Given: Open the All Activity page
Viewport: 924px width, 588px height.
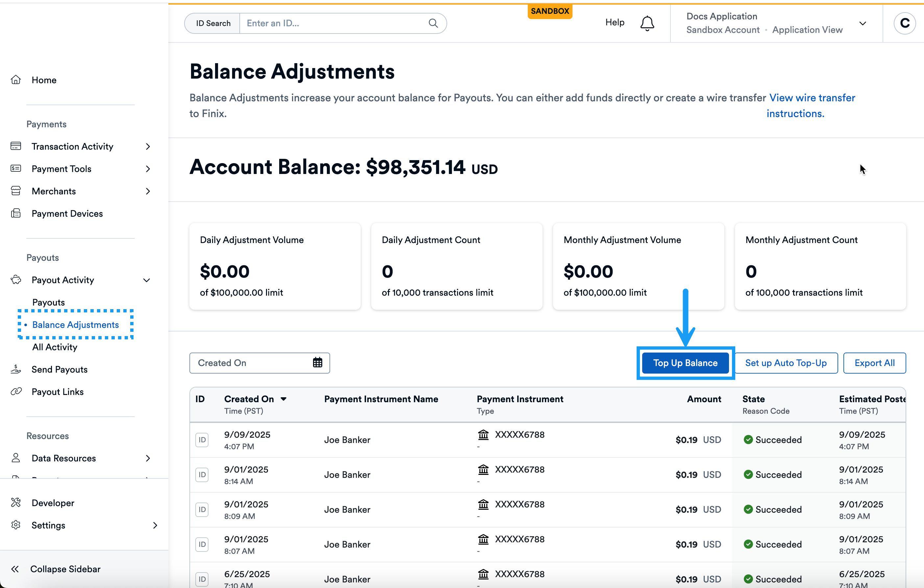Looking at the screenshot, I should pyautogui.click(x=55, y=347).
